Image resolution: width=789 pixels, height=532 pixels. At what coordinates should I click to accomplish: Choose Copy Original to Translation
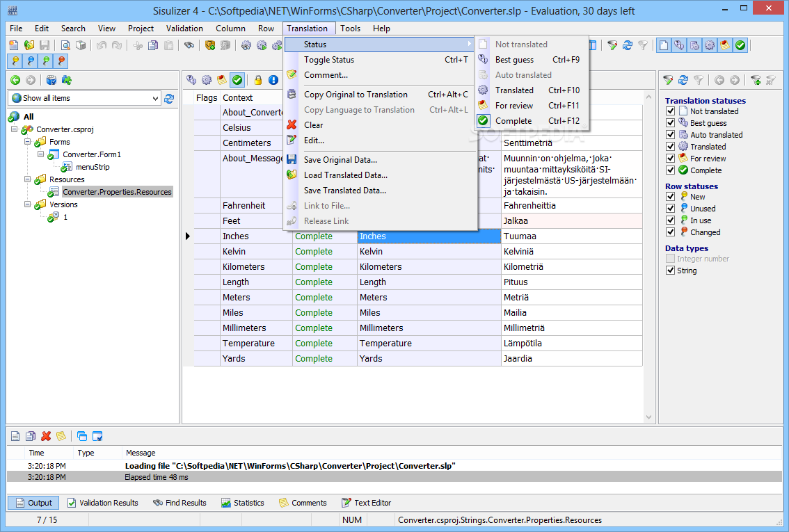point(380,95)
